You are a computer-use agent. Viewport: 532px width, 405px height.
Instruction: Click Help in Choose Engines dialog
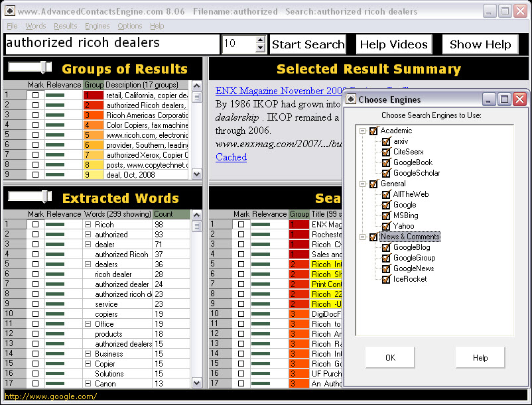coord(480,357)
